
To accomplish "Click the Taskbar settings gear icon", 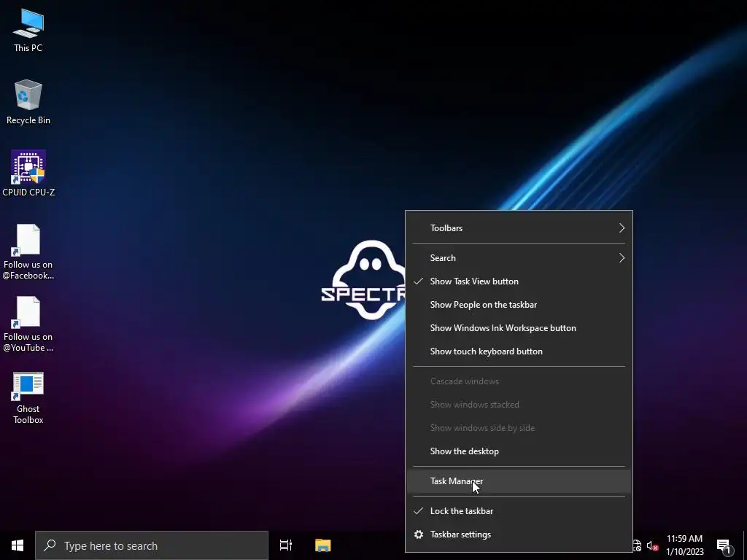I will [x=419, y=534].
